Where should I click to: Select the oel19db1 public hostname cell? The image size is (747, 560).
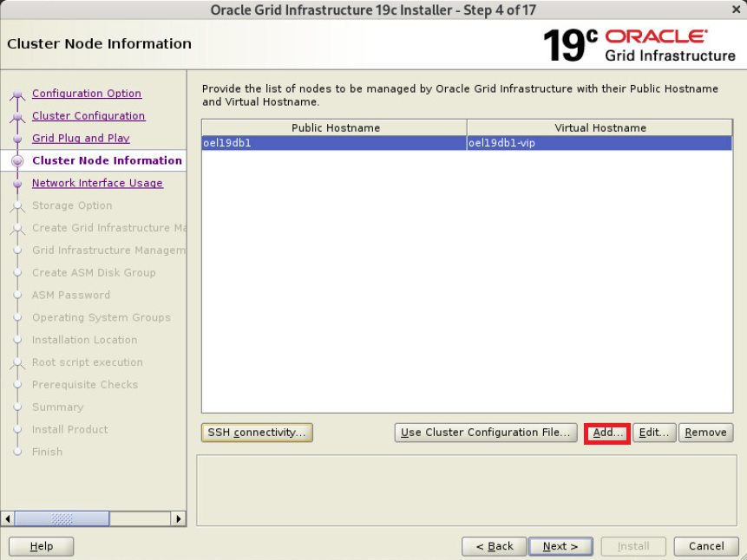click(x=334, y=143)
